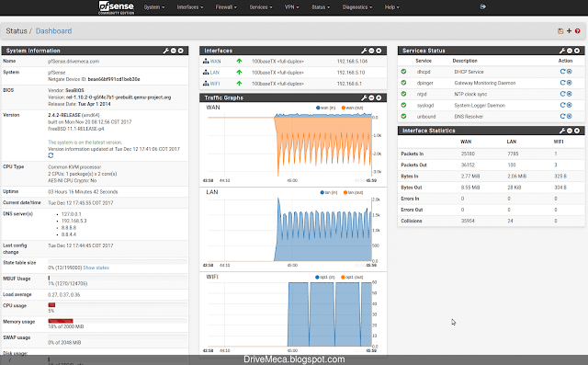Click the LAN interface link
The image size is (588, 365).
point(214,73)
